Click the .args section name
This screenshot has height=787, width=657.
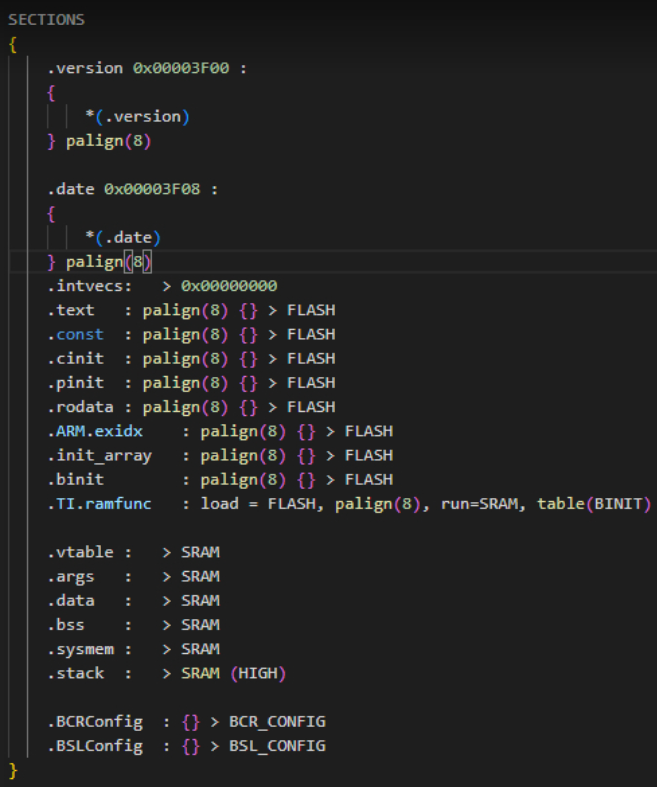(71, 577)
